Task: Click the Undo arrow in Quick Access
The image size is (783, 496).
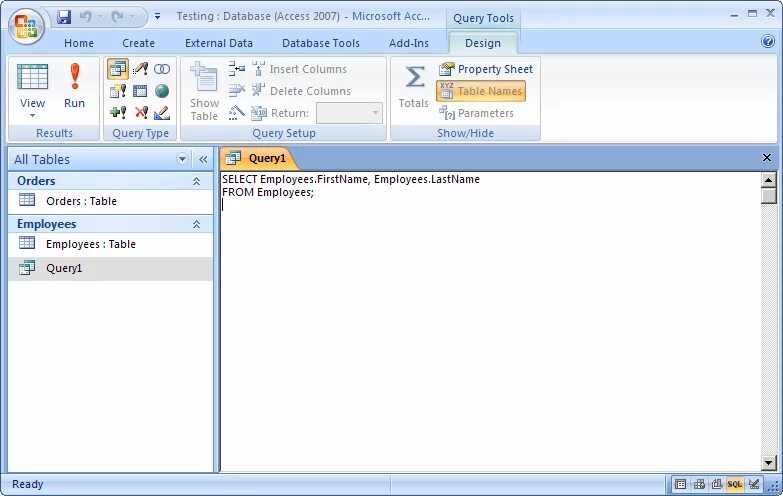Action: [x=86, y=17]
